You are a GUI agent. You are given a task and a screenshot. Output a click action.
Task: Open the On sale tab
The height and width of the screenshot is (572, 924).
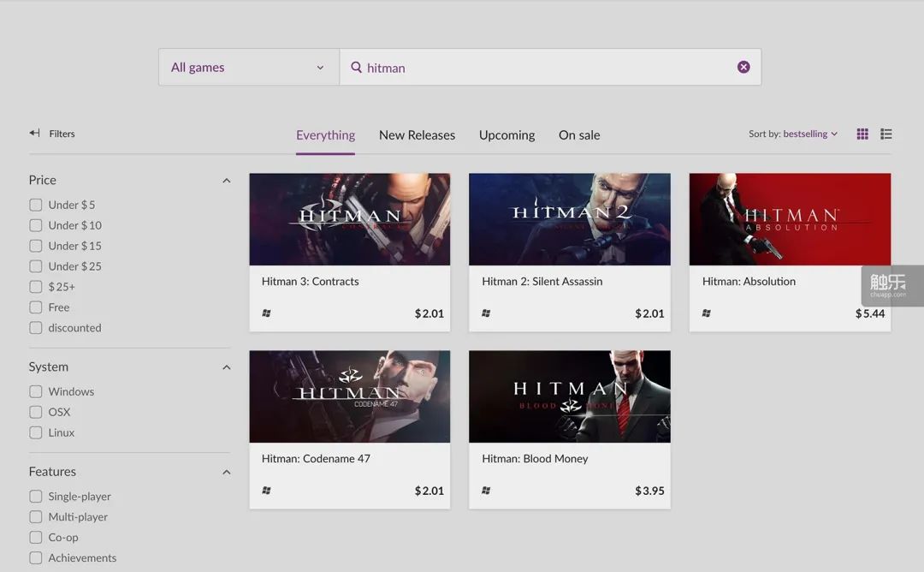579,135
